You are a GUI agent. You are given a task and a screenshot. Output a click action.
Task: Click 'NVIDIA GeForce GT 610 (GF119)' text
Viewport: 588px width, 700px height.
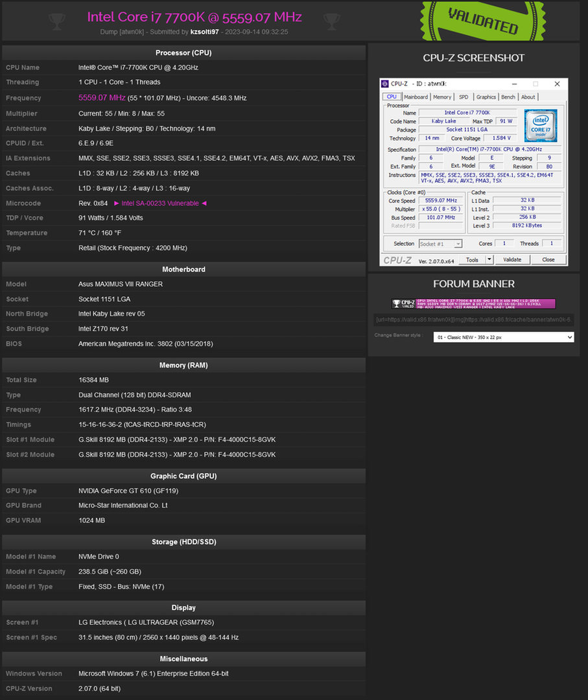[128, 491]
